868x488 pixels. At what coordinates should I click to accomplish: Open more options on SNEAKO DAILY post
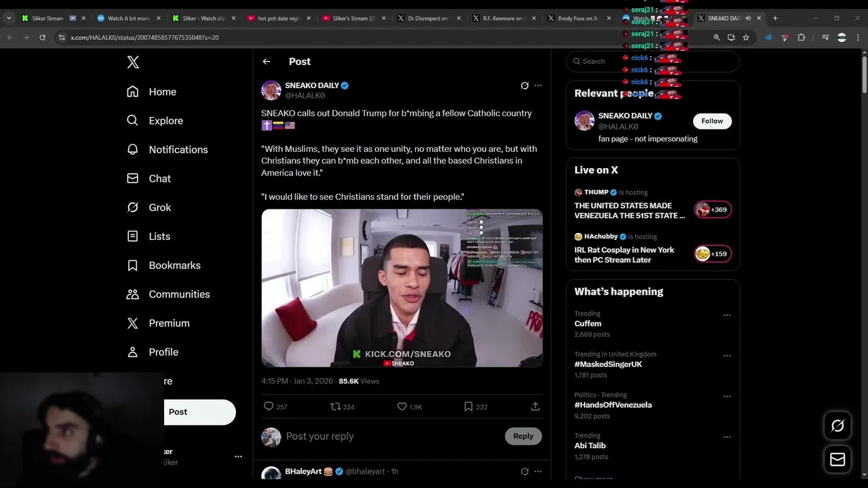coord(538,85)
